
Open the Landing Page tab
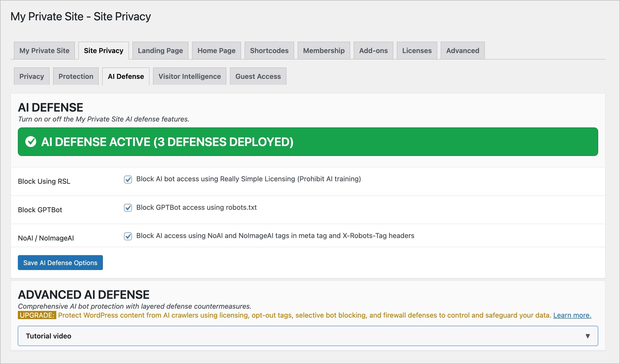pos(160,51)
